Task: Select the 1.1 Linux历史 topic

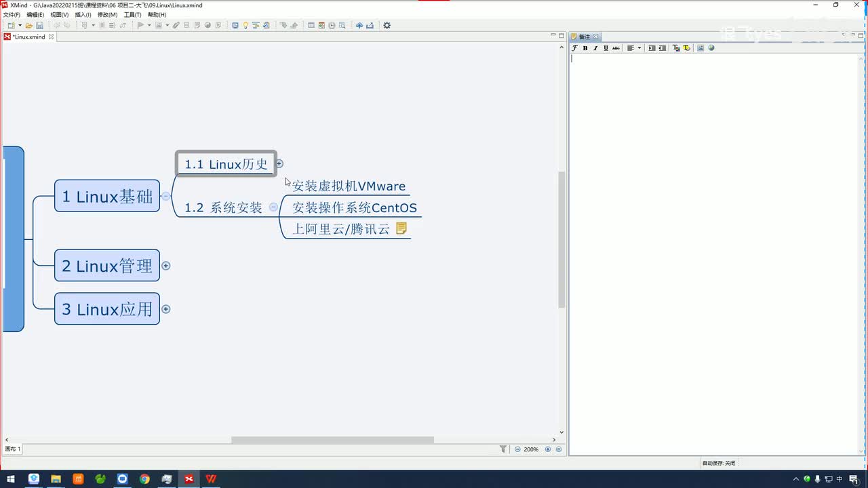Action: (x=226, y=163)
